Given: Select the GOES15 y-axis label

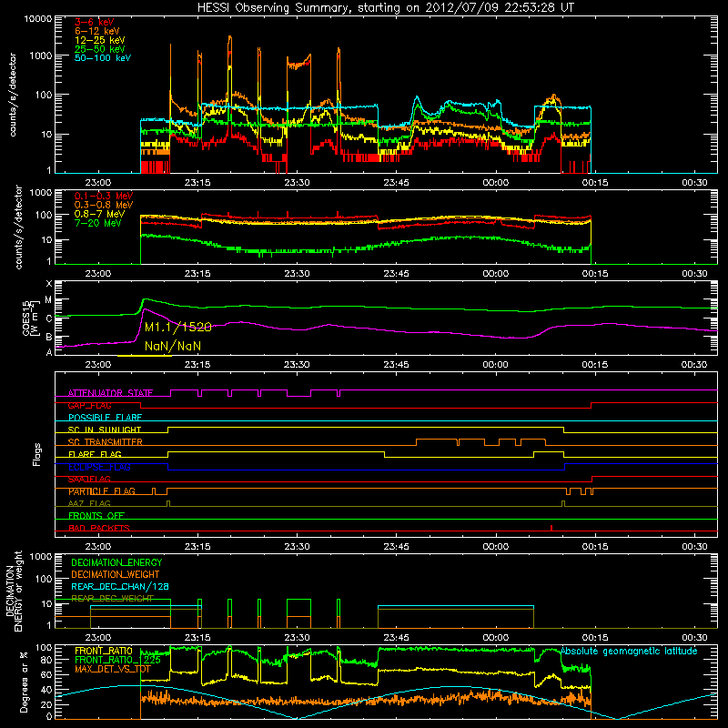Looking at the screenshot, I should pos(31,318).
